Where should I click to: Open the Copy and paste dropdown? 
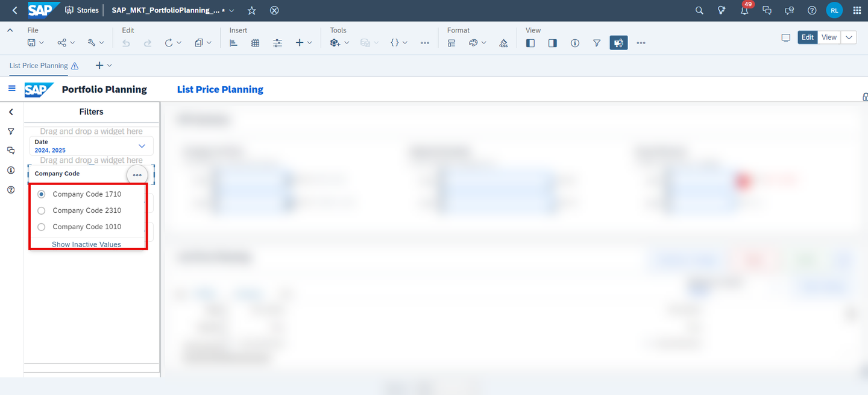pos(203,43)
